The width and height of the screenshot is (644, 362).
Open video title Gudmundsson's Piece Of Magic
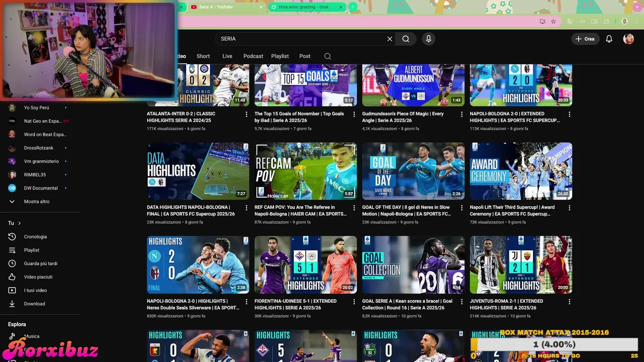coord(403,117)
